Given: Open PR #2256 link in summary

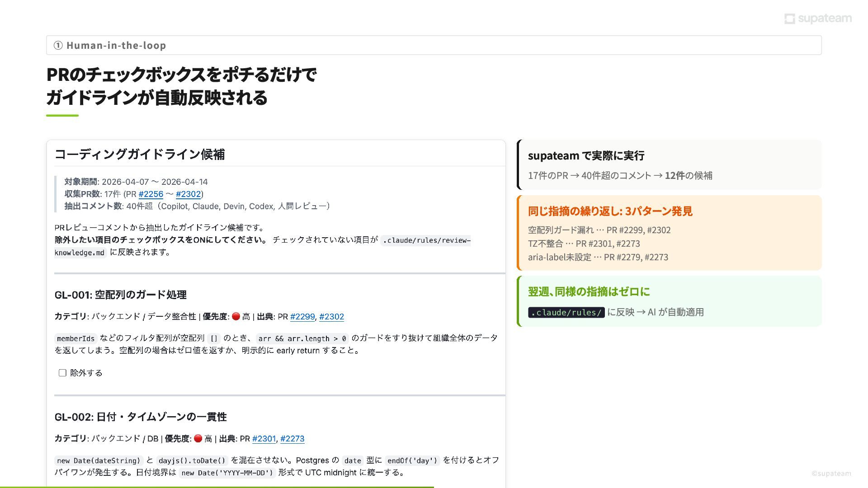Looking at the screenshot, I should tap(151, 194).
